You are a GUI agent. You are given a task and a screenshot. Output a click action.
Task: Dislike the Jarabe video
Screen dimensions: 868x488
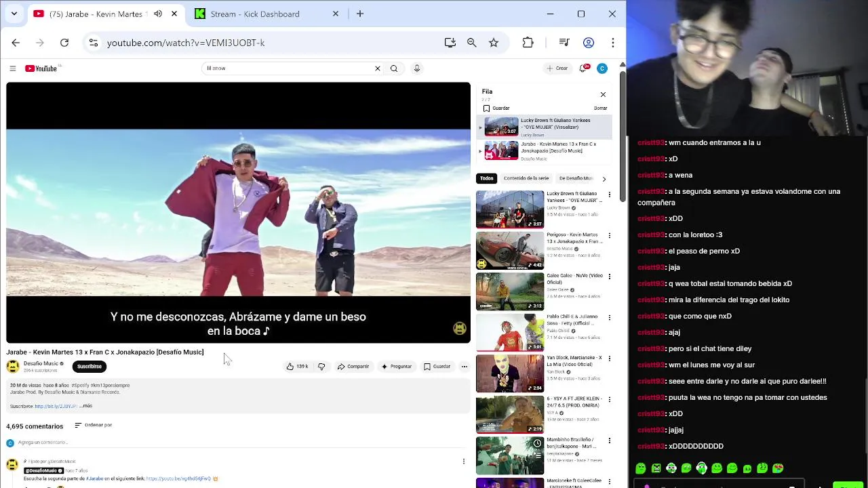pos(321,367)
